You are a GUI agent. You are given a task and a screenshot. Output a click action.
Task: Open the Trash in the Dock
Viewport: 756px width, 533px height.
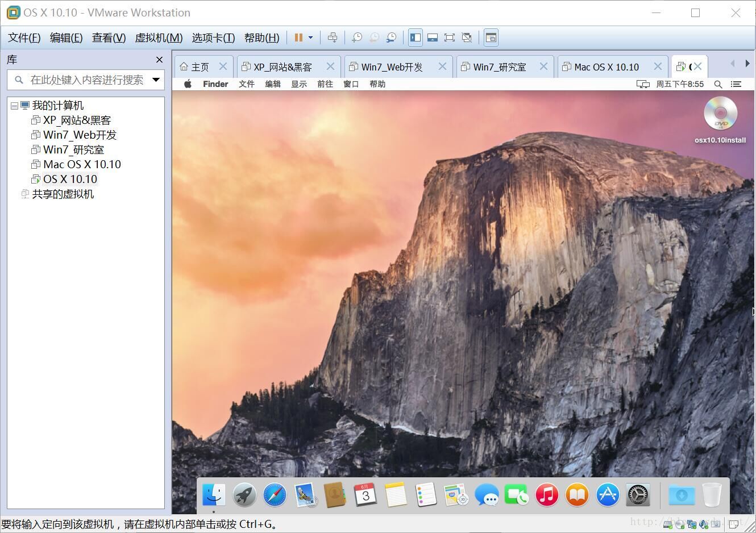tap(712, 495)
